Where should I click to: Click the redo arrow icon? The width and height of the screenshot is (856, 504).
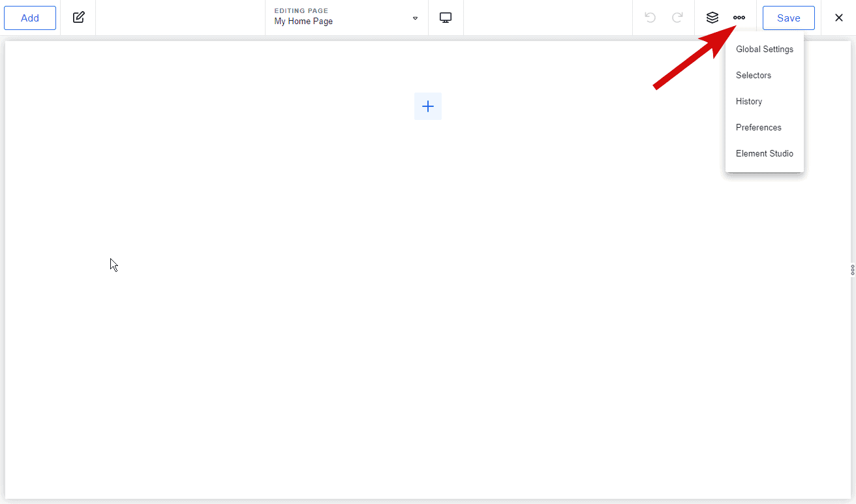[x=677, y=18]
